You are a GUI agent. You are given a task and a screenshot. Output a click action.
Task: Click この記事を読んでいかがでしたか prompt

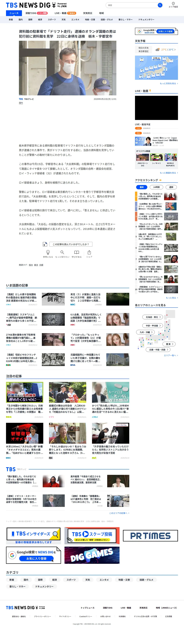point(71,244)
